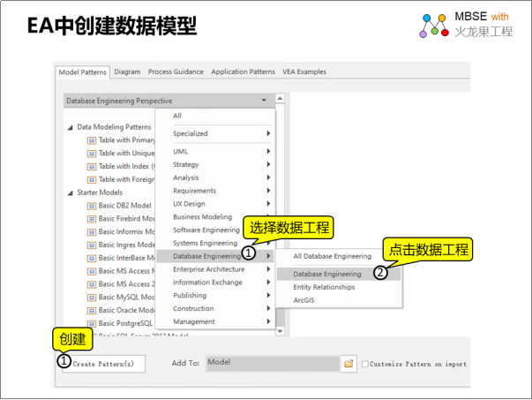Image resolution: width=532 pixels, height=400 pixels.
Task: Switch to the Diagram tab
Action: point(127,72)
